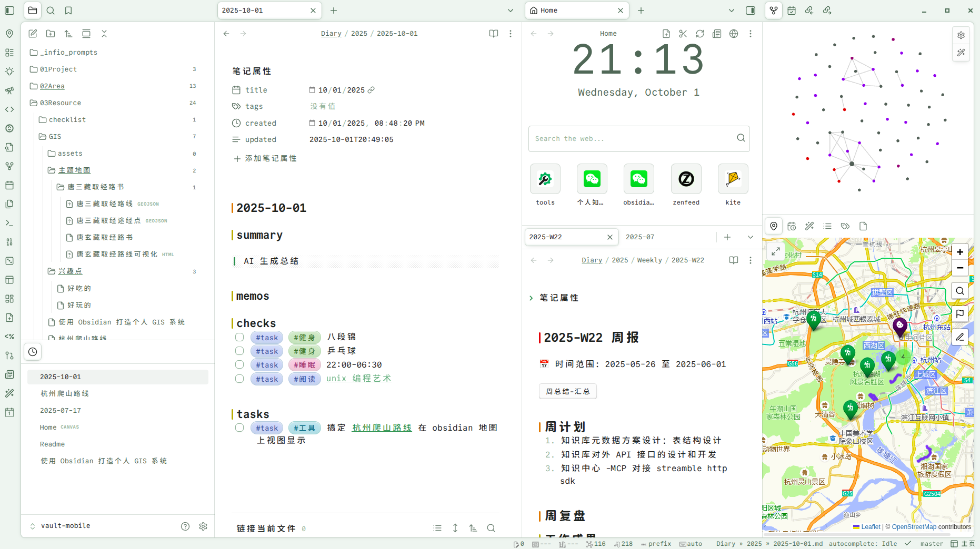Screen dimensions: 980x549
Task: Click the map fullscreen expand icon
Action: tap(776, 252)
